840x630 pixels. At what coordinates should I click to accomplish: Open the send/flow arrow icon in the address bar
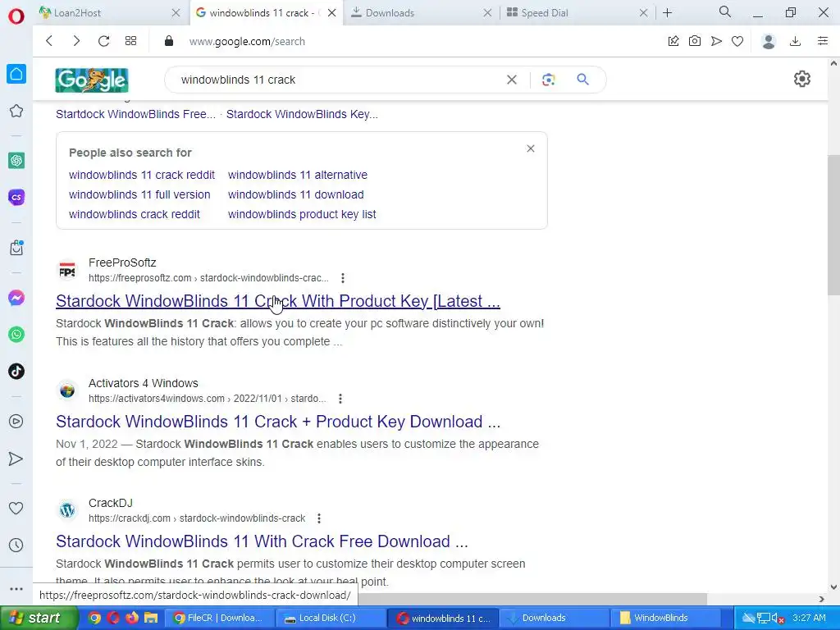coord(716,41)
